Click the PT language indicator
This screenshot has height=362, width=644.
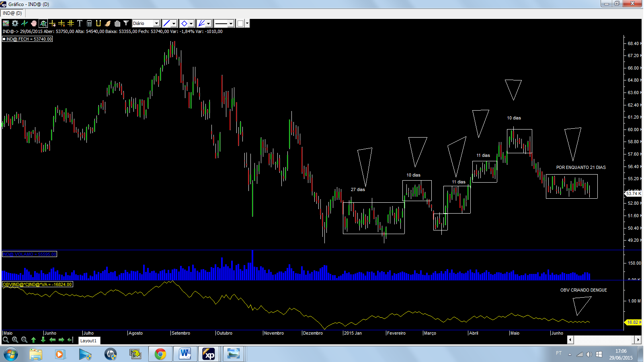click(x=559, y=353)
